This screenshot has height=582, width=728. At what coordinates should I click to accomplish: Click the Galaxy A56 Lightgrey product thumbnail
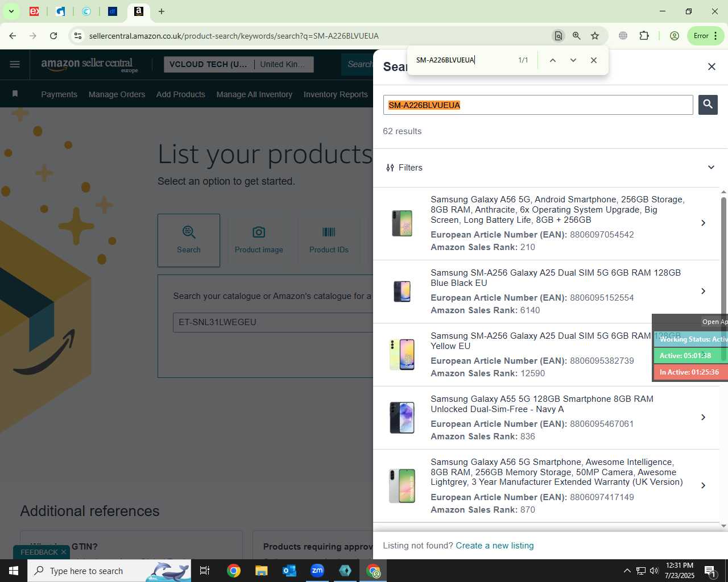(x=402, y=485)
